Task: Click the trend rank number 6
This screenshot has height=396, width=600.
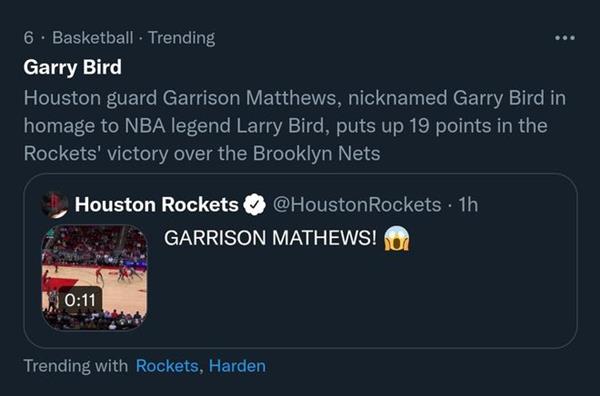Action: 28,38
